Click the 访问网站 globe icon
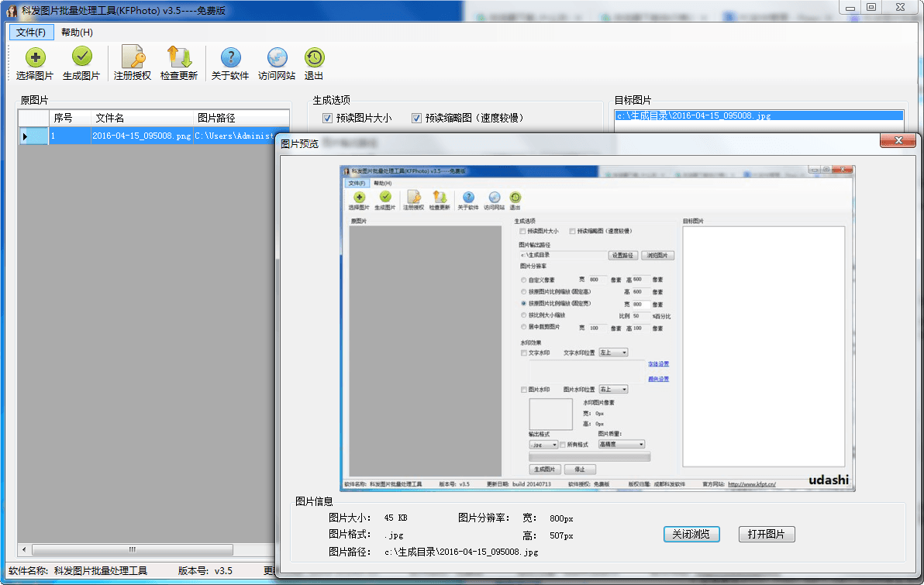Viewport: 924px width, 585px height. coord(277,58)
